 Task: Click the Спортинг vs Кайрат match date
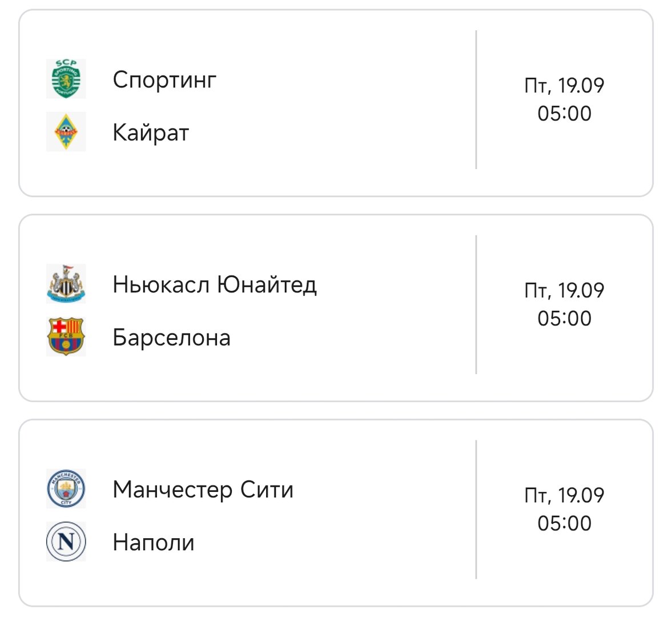pyautogui.click(x=564, y=85)
